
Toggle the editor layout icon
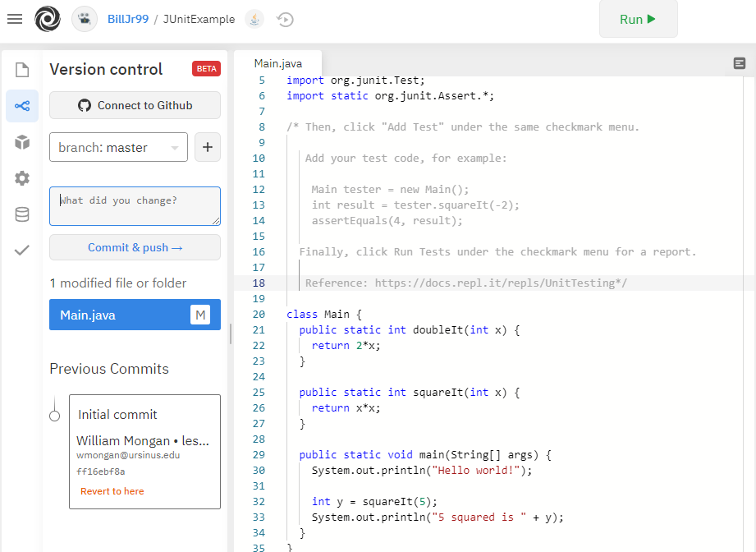pos(739,63)
